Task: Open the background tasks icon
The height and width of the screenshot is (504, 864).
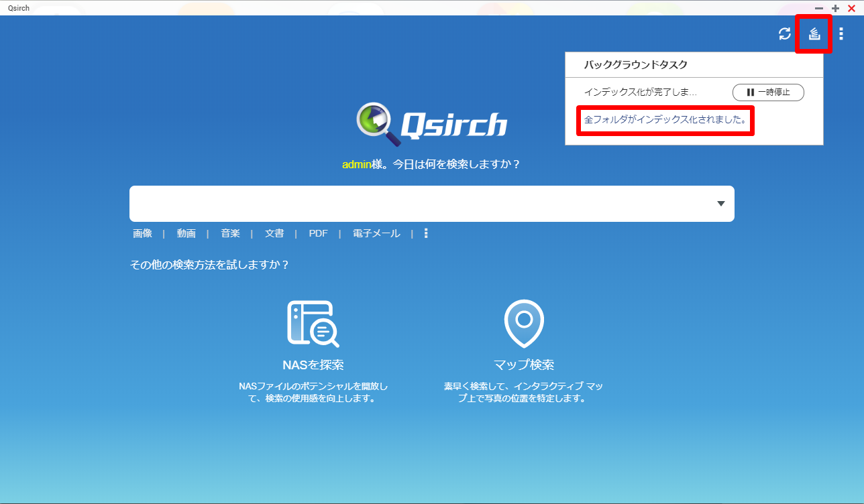Action: pyautogui.click(x=814, y=34)
